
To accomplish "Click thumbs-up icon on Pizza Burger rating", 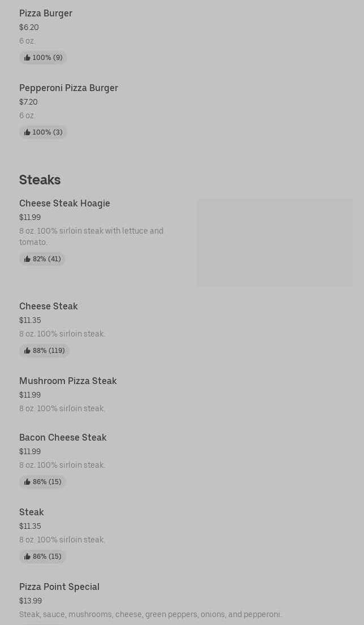I will point(27,58).
